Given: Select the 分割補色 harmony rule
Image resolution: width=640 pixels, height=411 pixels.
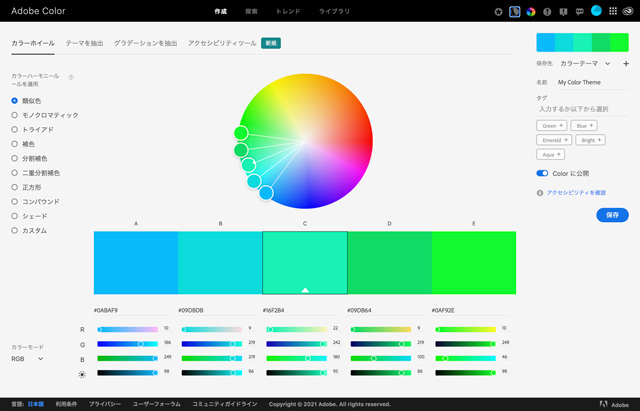Looking at the screenshot, I should [x=29, y=158].
